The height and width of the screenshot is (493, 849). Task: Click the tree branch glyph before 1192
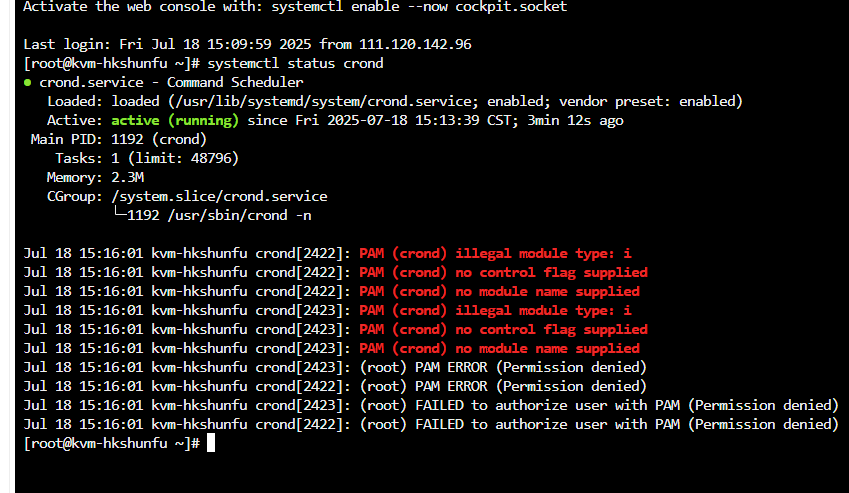(x=119, y=215)
